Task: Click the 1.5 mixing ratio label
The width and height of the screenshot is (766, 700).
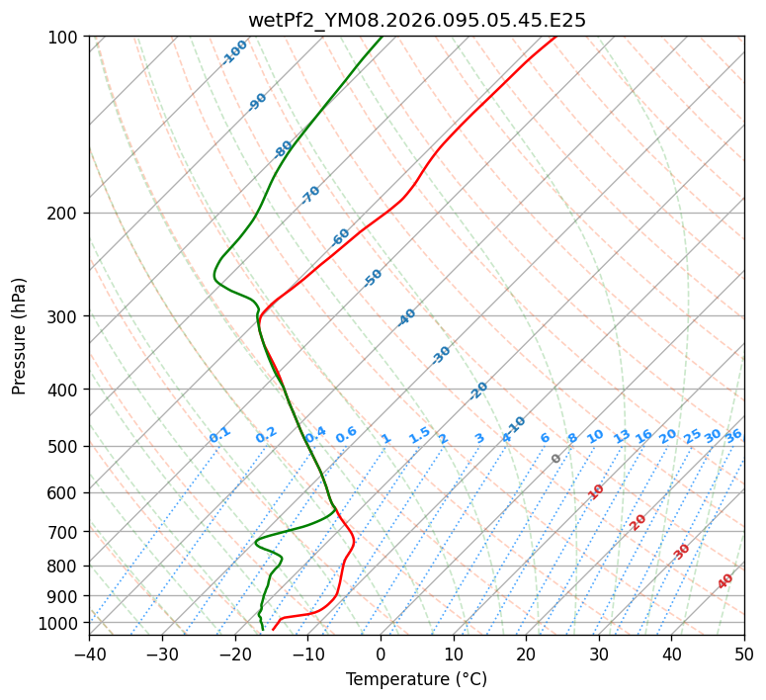Action: [x=419, y=434]
